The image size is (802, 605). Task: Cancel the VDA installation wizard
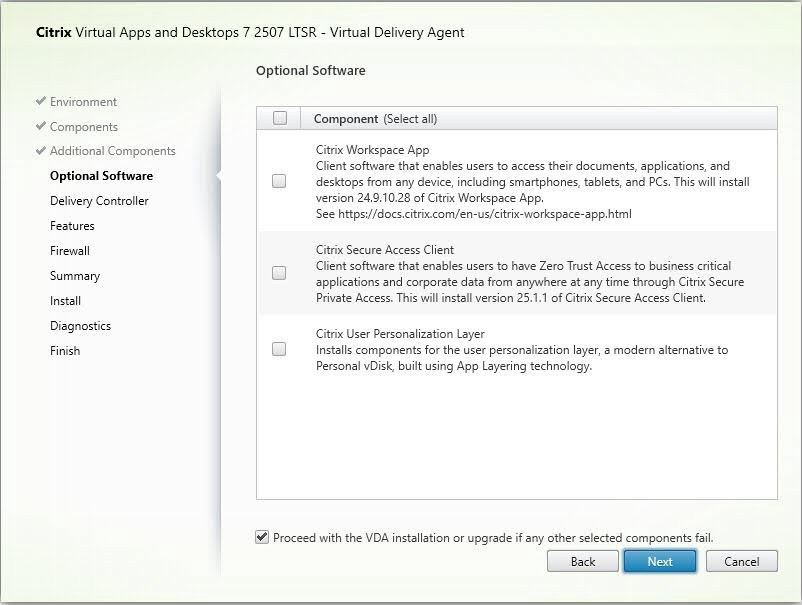pos(741,561)
